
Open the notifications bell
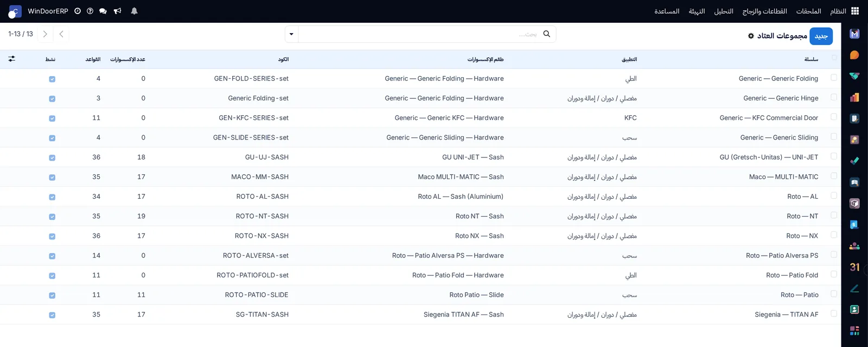click(x=134, y=11)
